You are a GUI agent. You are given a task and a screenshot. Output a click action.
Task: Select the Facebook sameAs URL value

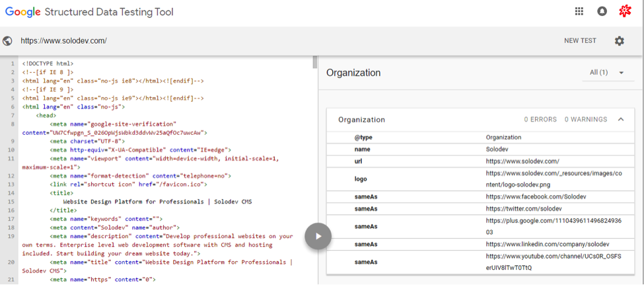coord(536,196)
